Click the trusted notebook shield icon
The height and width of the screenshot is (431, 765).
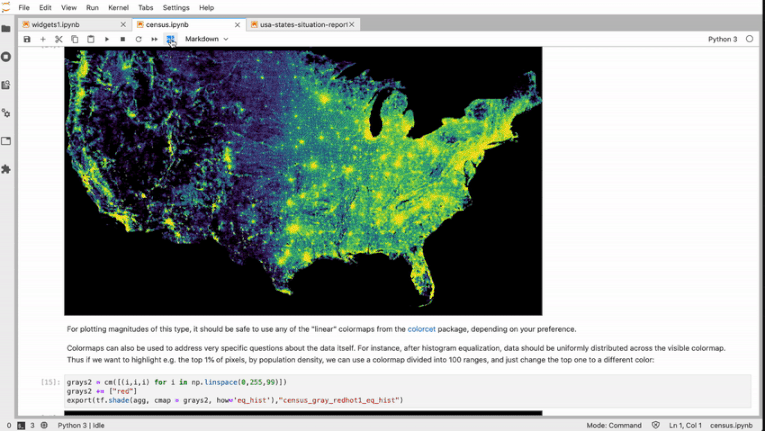point(656,426)
